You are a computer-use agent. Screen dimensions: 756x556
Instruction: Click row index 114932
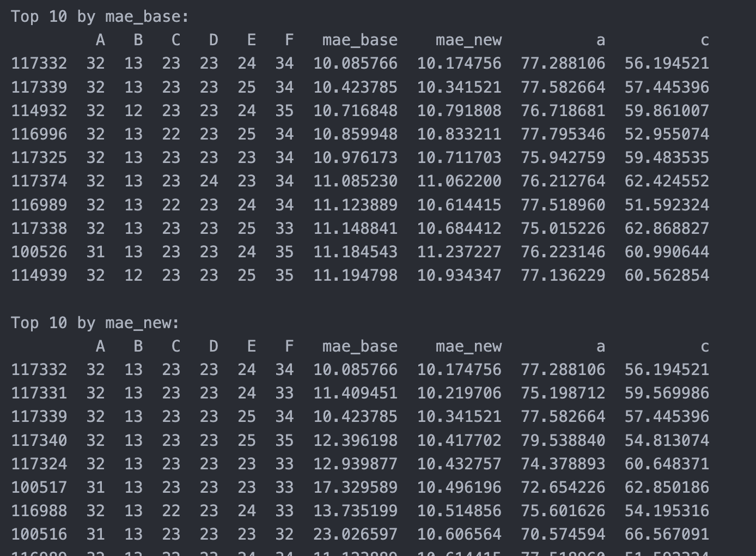pos(39,111)
